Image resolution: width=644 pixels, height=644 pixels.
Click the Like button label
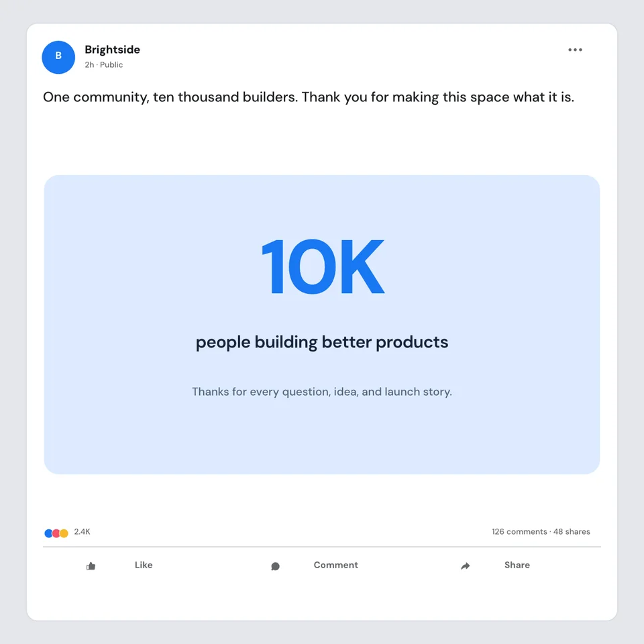point(144,565)
